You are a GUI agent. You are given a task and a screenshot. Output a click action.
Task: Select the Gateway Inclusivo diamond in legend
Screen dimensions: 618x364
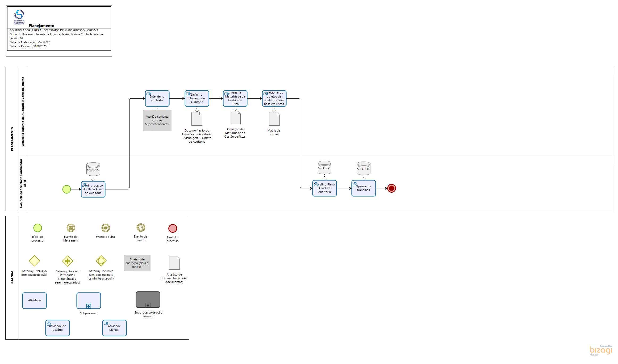click(101, 261)
